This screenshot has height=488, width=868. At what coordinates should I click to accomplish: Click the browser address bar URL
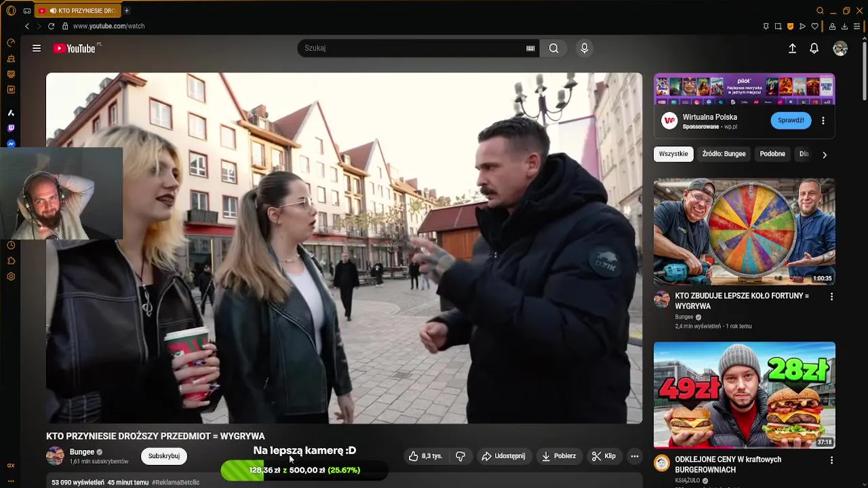[x=108, y=26]
